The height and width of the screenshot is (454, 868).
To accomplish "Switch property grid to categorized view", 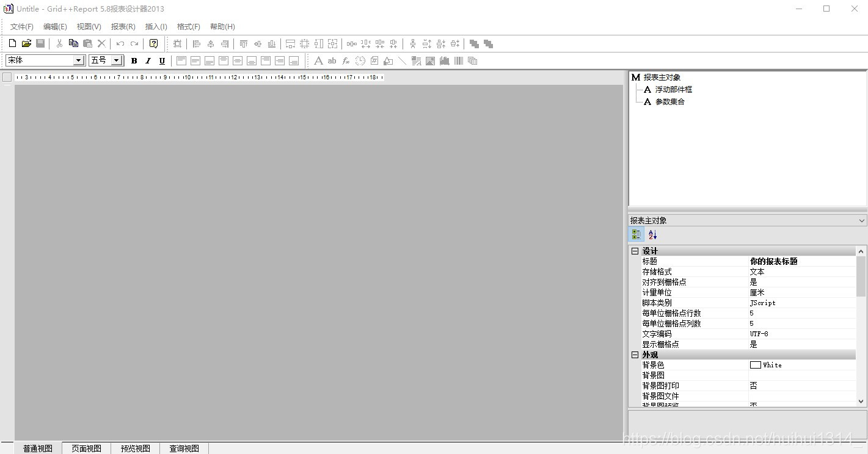I will tap(636, 234).
